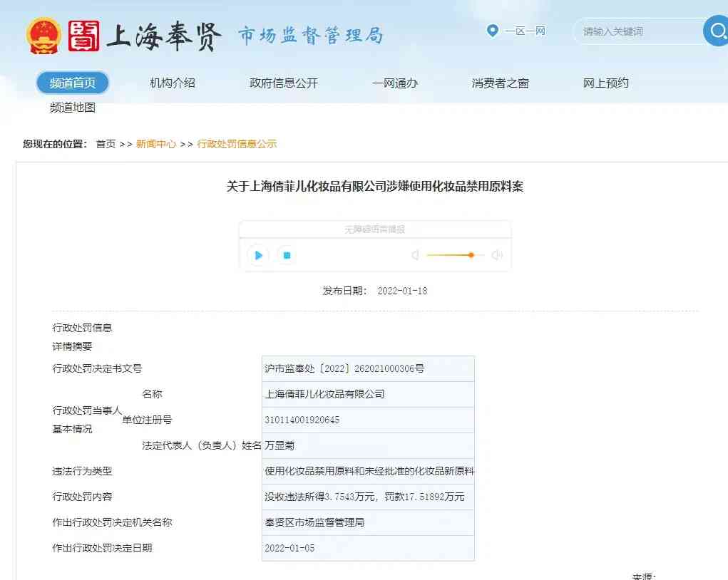Select the 频道首页 navigation tab
728x580 pixels.
coord(72,83)
